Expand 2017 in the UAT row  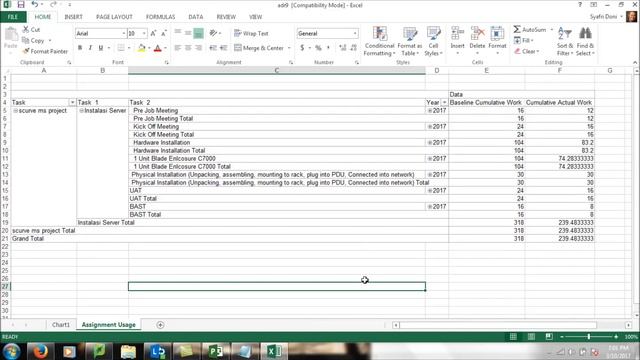click(x=429, y=191)
